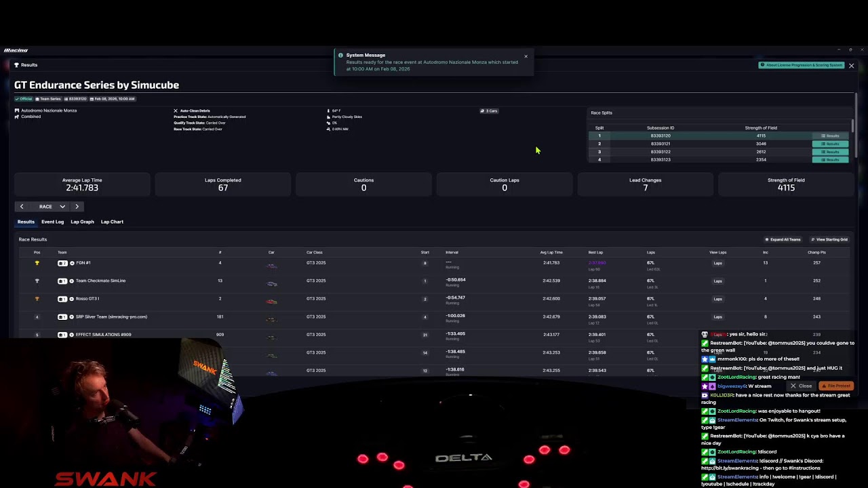Click the 3 Cars badge
The image size is (868, 488).
tap(489, 111)
